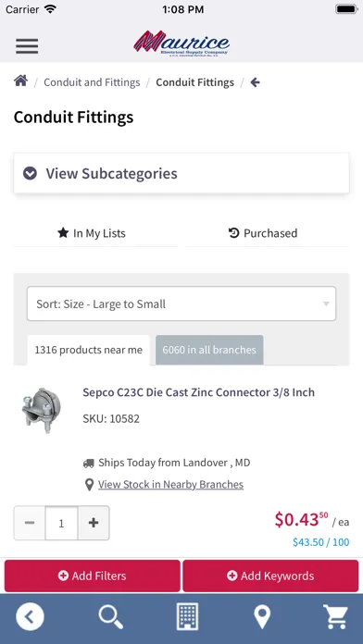Select 1316 products near me tab

point(88,350)
